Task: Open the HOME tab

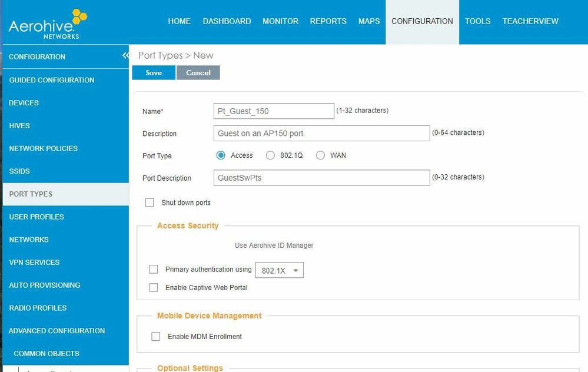Action: point(180,21)
